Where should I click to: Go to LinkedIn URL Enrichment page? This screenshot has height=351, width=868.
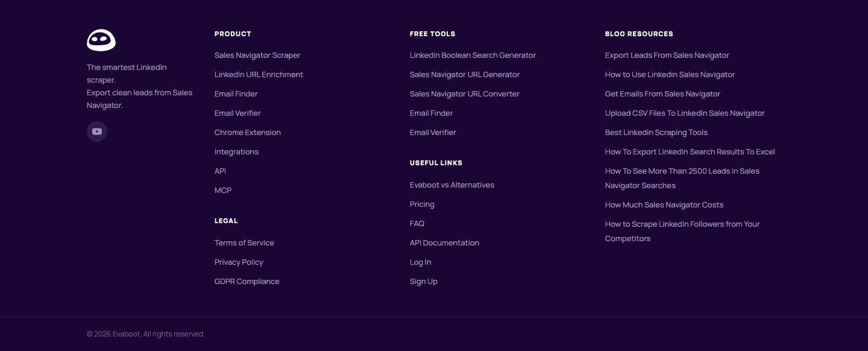[x=259, y=75]
